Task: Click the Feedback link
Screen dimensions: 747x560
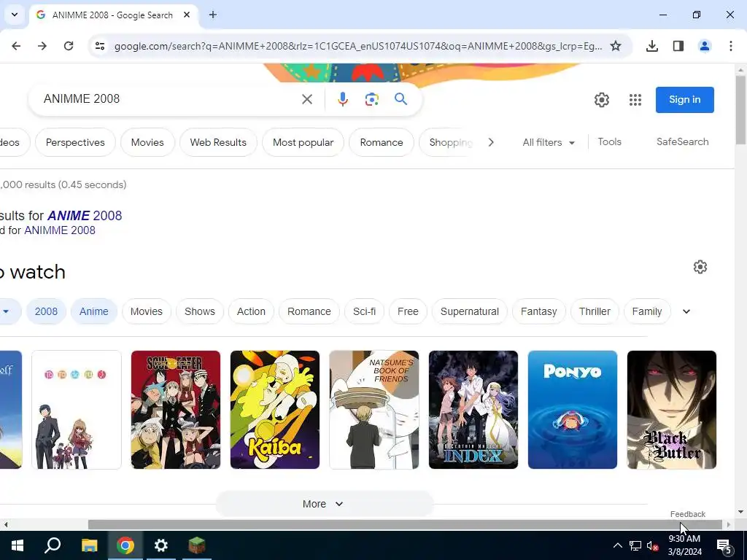Action: [x=687, y=514]
